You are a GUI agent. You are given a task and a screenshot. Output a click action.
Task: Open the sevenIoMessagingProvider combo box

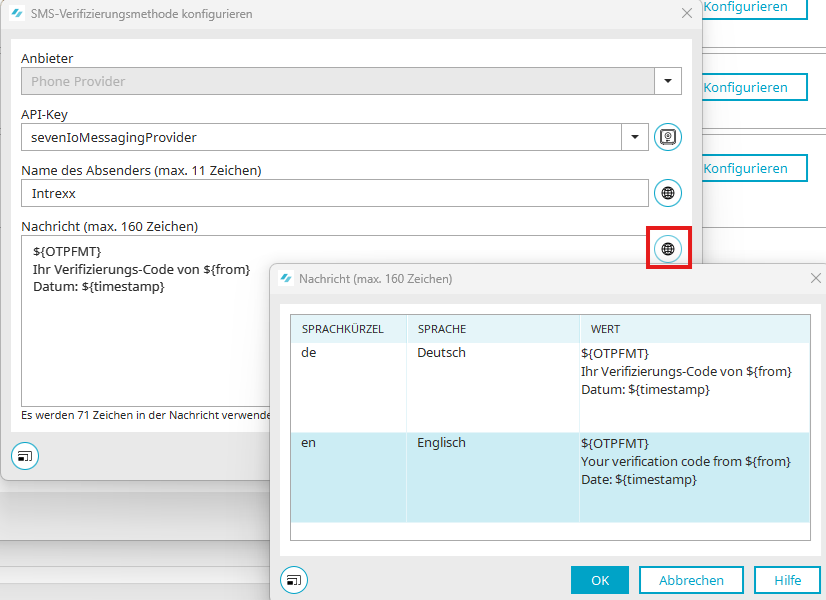click(x=320, y=136)
